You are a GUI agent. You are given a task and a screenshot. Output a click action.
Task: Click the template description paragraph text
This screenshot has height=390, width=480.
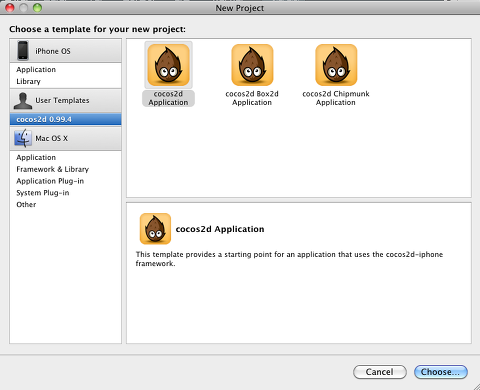point(289,259)
